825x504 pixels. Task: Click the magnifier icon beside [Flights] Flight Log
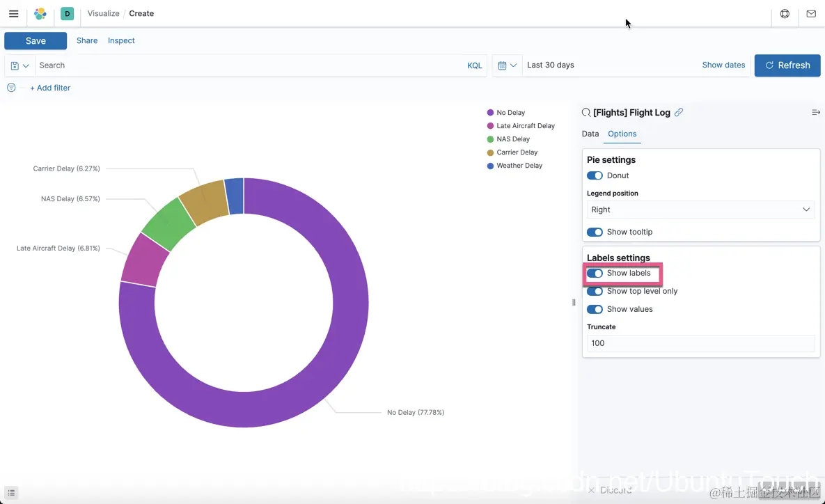(x=586, y=113)
